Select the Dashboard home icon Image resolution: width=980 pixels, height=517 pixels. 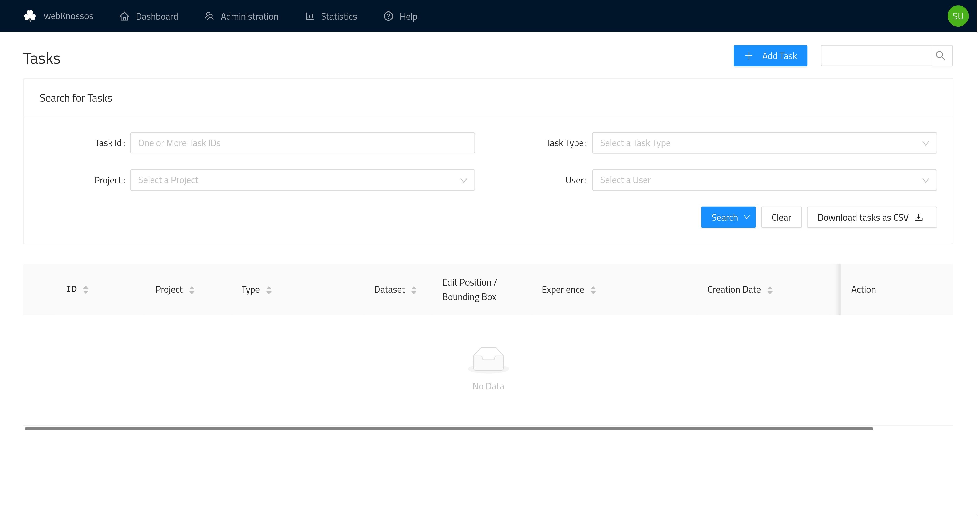tap(124, 16)
